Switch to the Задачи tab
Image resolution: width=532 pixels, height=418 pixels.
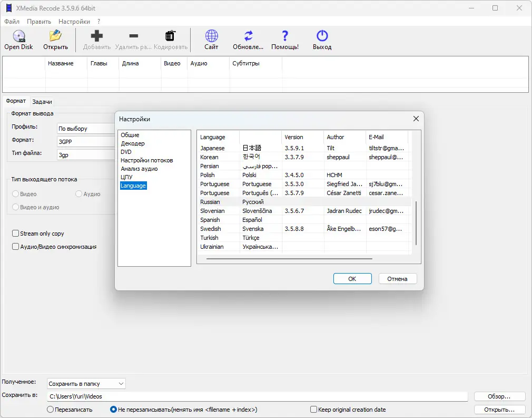pyautogui.click(x=42, y=102)
